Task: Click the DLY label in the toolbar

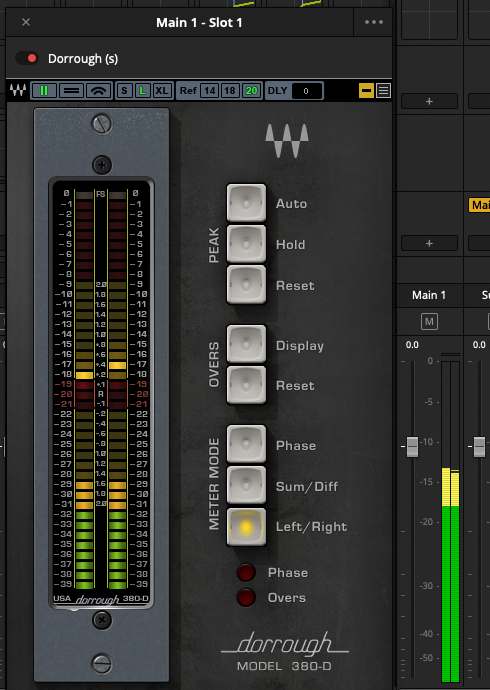Action: pos(278,91)
